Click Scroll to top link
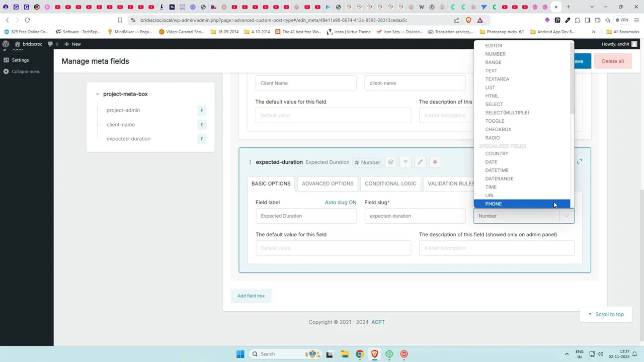Viewport: 644px width, 362px height. [x=606, y=314]
